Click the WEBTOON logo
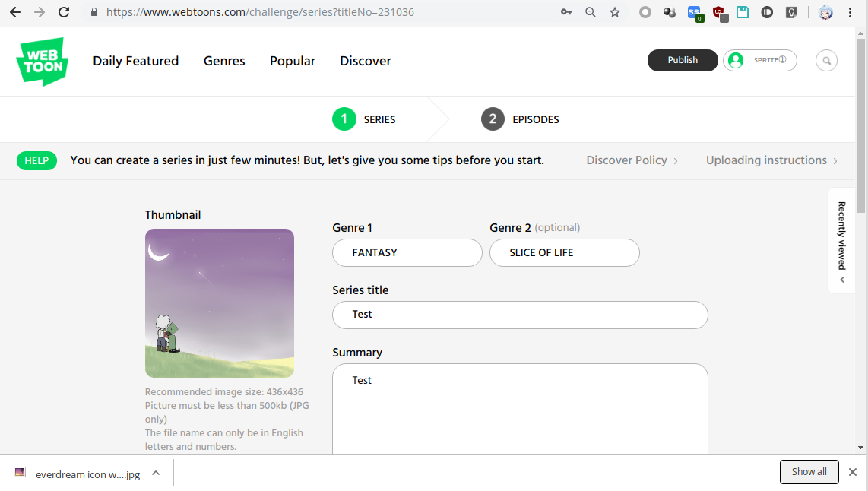 (42, 62)
